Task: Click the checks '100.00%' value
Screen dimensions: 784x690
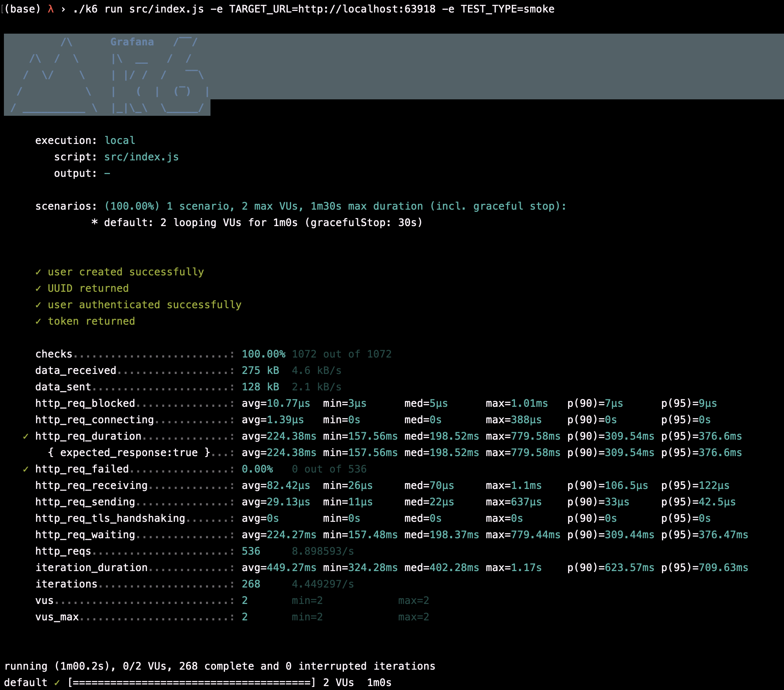Action: 264,354
